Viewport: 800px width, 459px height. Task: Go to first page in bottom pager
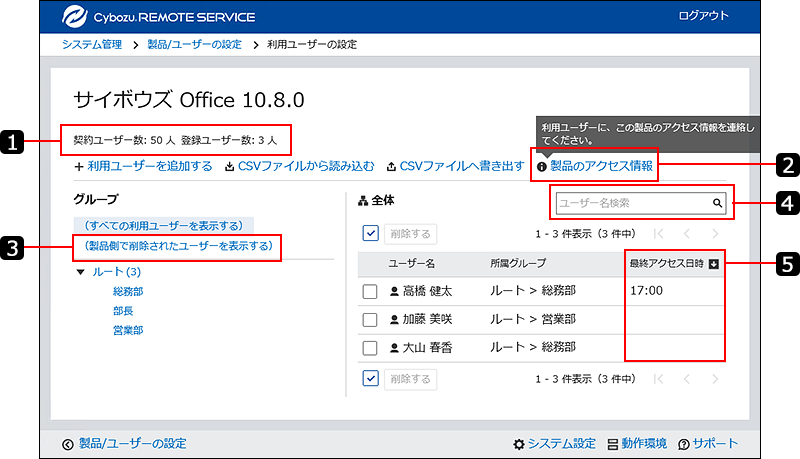tap(659, 379)
